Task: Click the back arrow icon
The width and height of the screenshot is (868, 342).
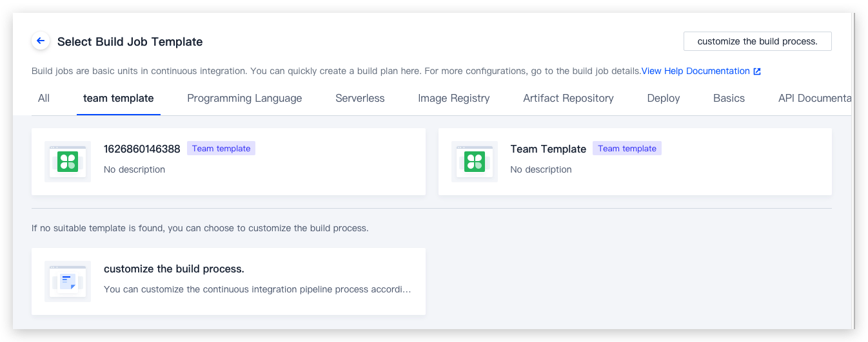Action: tap(41, 41)
